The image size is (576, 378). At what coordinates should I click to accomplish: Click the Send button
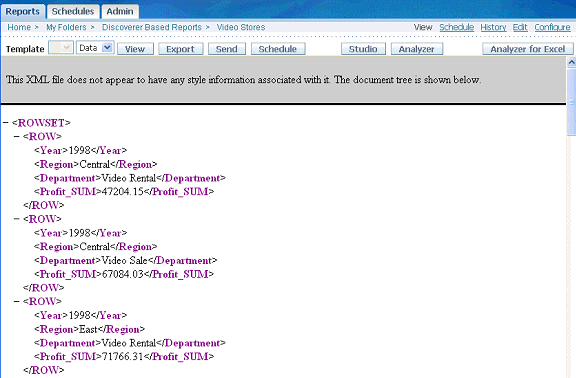click(227, 49)
